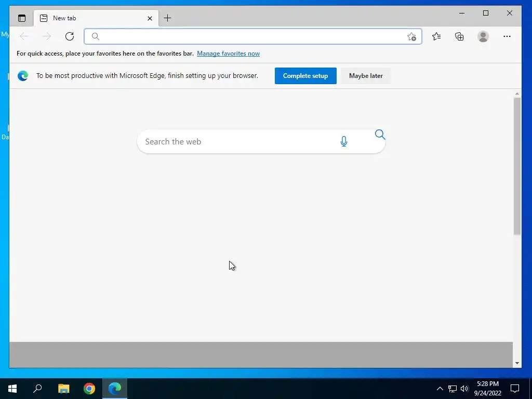Click the Edge logo in setup banner
Screen dimensions: 532x399
coord(23,76)
